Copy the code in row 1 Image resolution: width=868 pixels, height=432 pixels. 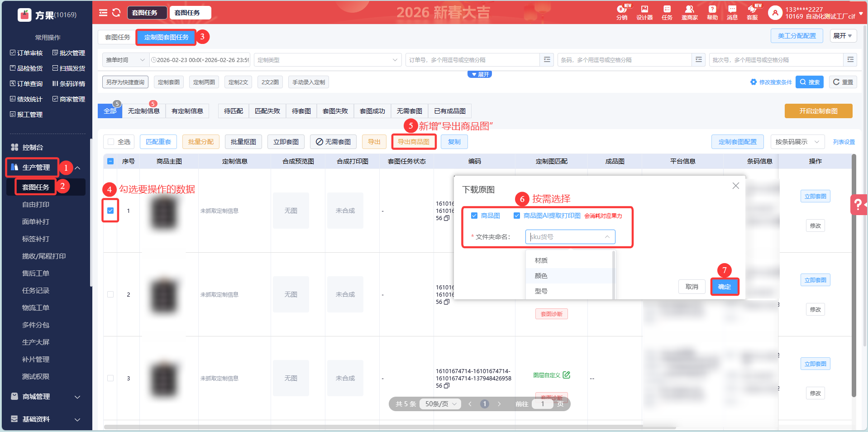tap(447, 218)
